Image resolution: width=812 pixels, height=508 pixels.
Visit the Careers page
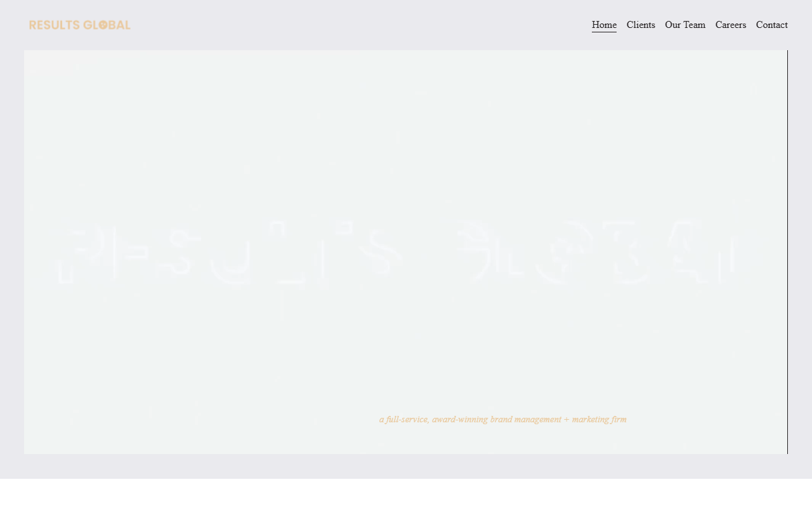click(731, 25)
